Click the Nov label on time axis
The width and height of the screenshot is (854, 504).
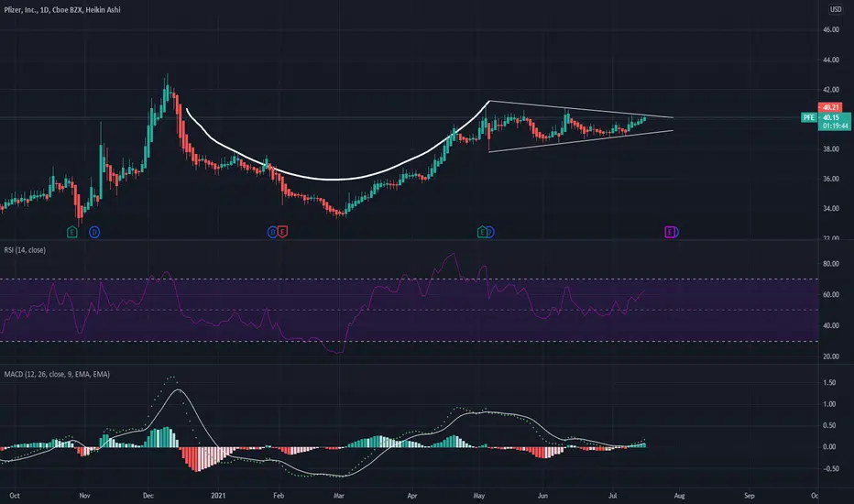pyautogui.click(x=84, y=496)
